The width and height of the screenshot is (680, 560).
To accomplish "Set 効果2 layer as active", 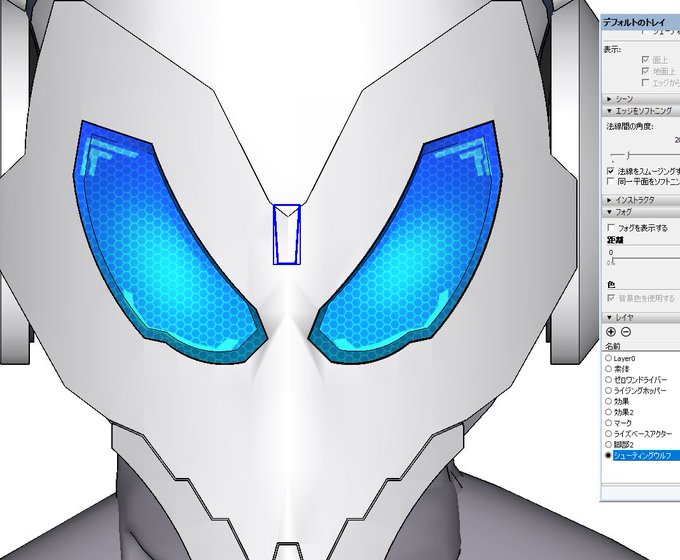I will (608, 412).
